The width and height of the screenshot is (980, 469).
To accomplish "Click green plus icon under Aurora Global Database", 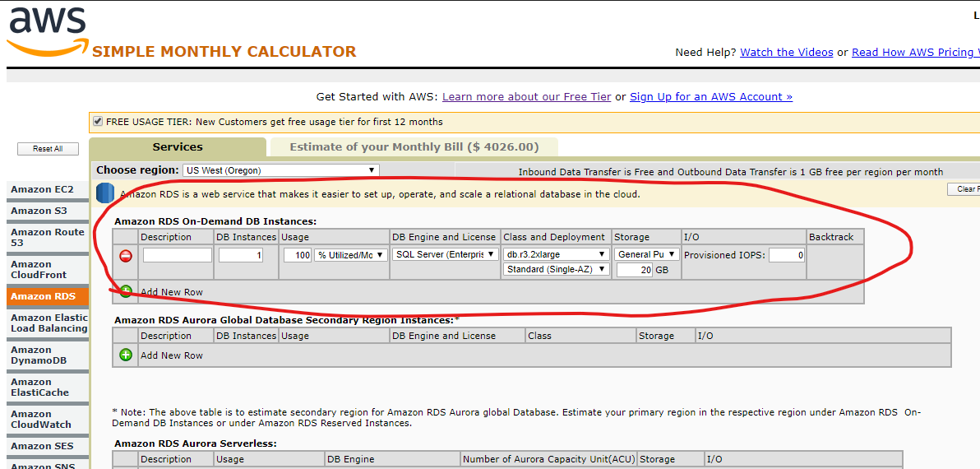I will click(126, 355).
